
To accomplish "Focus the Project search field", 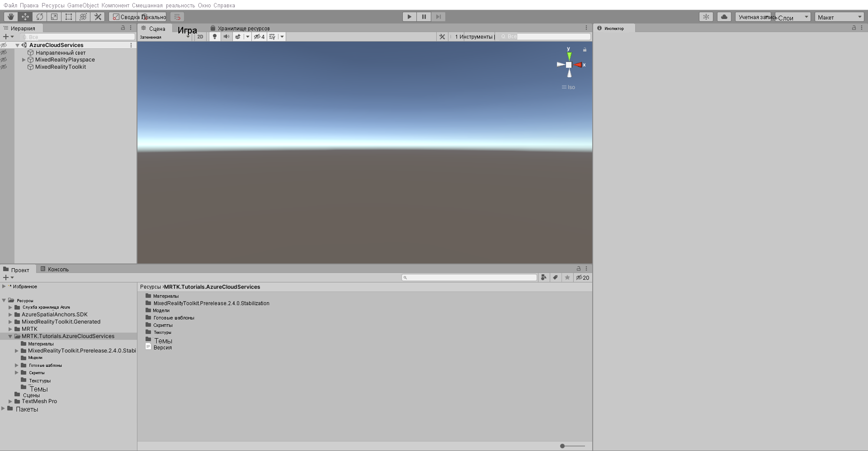I will click(x=469, y=277).
